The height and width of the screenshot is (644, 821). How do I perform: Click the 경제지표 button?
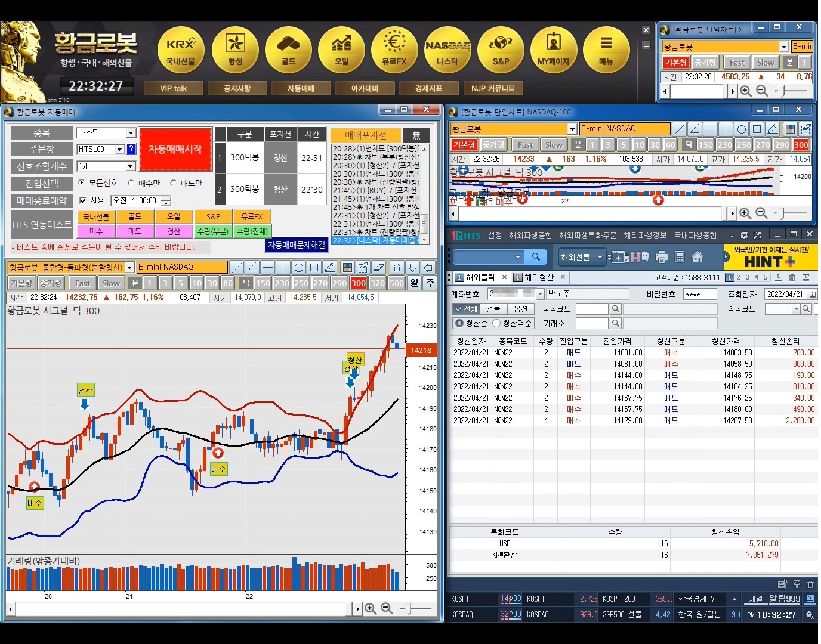click(428, 88)
